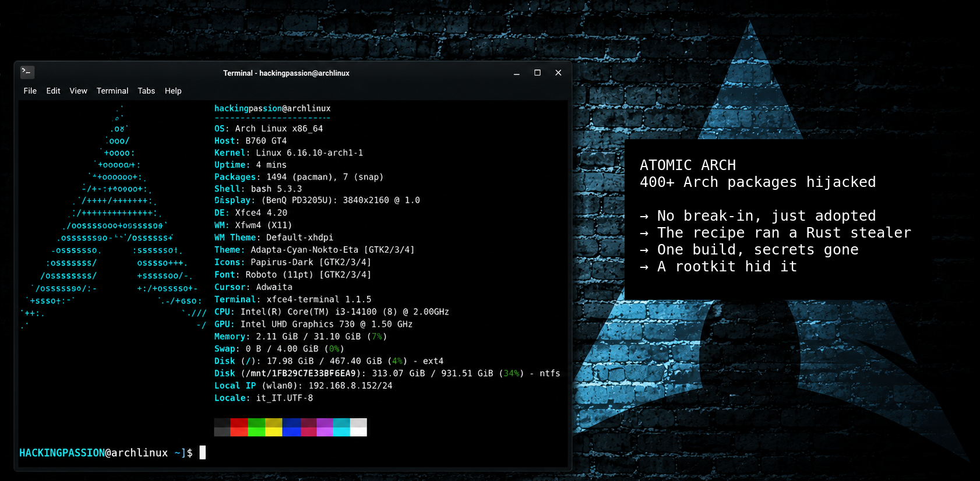Viewport: 980px width, 481px height.
Task: Click the 'Host: B760 GT4' line
Action: coord(251,141)
